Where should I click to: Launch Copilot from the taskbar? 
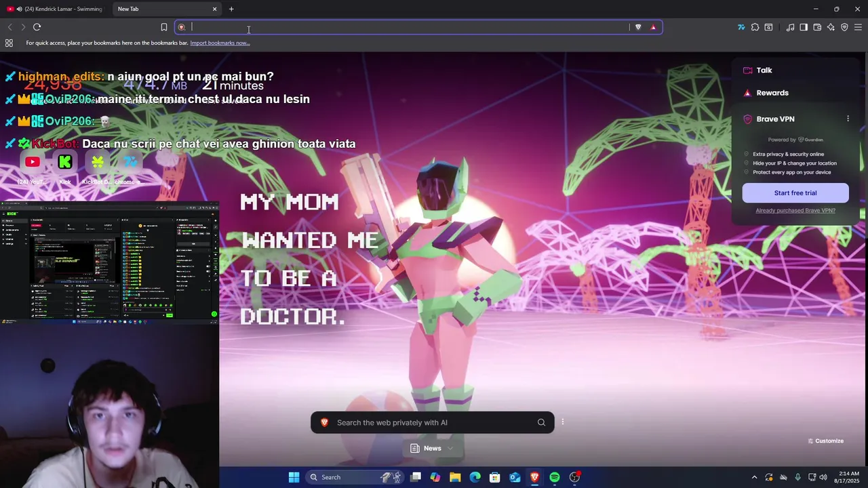[435, 477]
